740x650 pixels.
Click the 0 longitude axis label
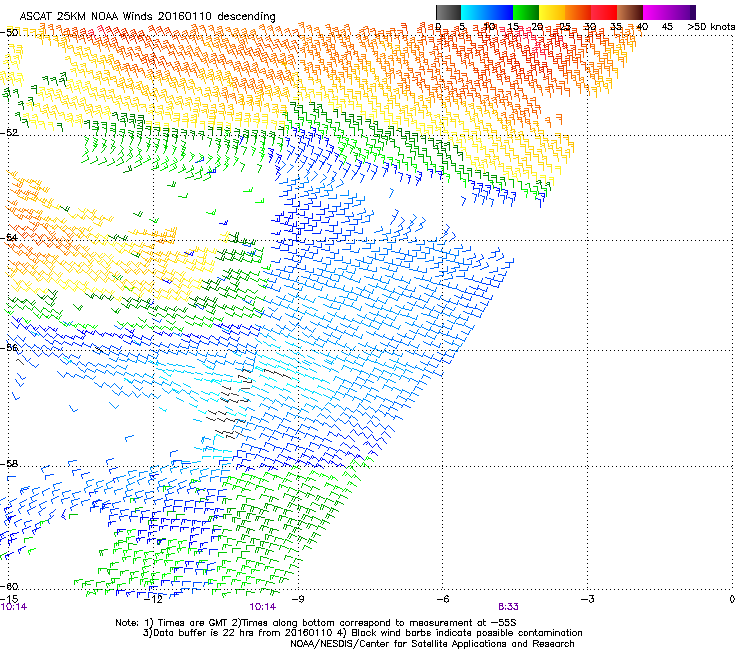(x=732, y=599)
